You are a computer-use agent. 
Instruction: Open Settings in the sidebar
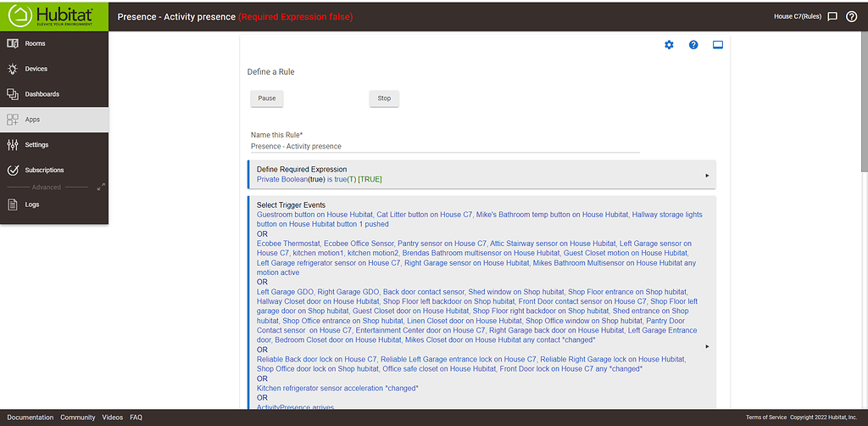36,145
